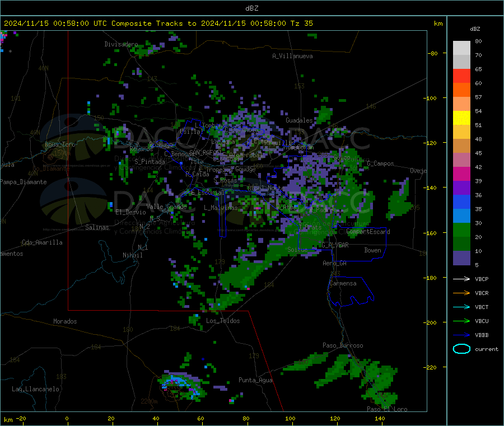
Task: Click the S_Pintada map label
Action: pyautogui.click(x=150, y=162)
